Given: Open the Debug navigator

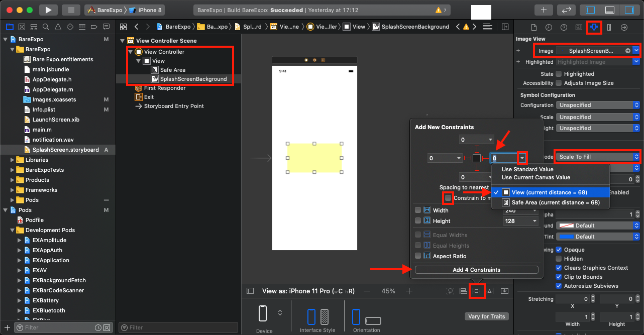Looking at the screenshot, I should tap(82, 27).
